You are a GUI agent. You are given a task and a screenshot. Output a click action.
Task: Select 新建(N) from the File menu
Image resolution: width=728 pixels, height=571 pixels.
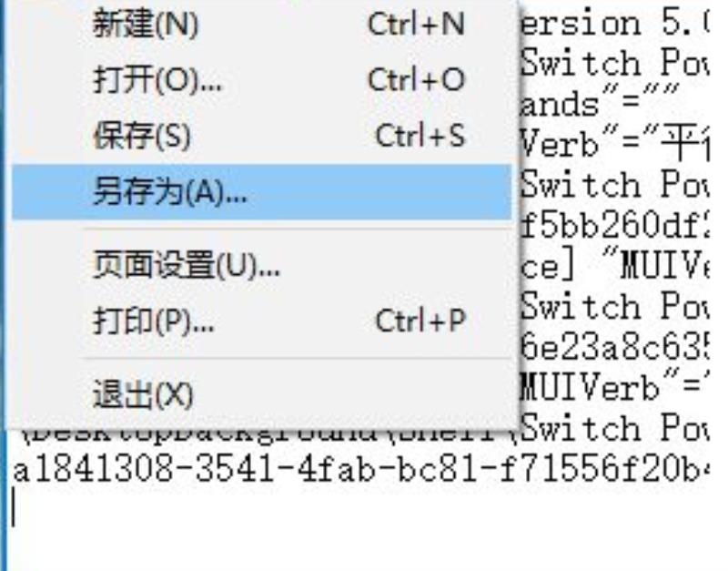261,25
